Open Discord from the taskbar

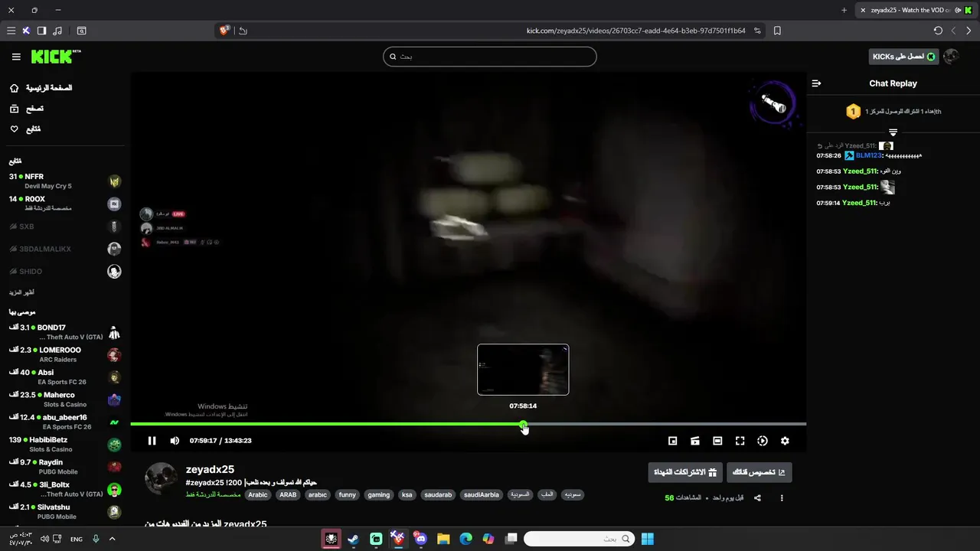[x=420, y=539]
